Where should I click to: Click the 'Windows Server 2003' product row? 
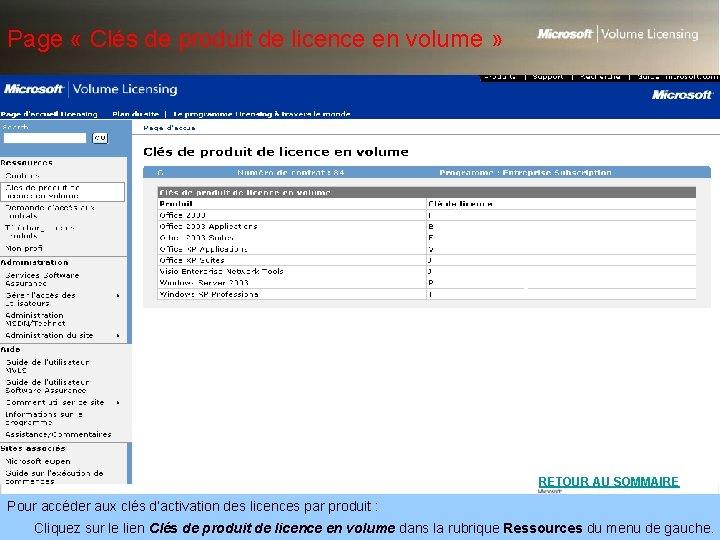(427, 283)
